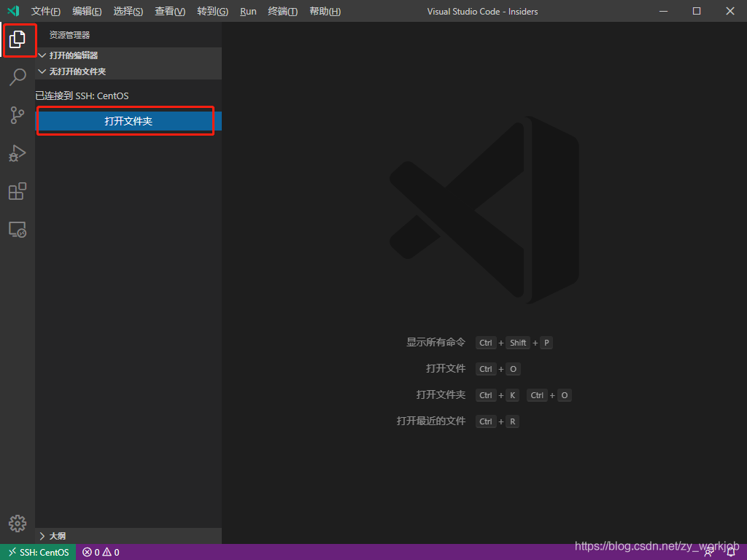Open the Manage gear icon
The height and width of the screenshot is (560, 747).
click(x=18, y=524)
